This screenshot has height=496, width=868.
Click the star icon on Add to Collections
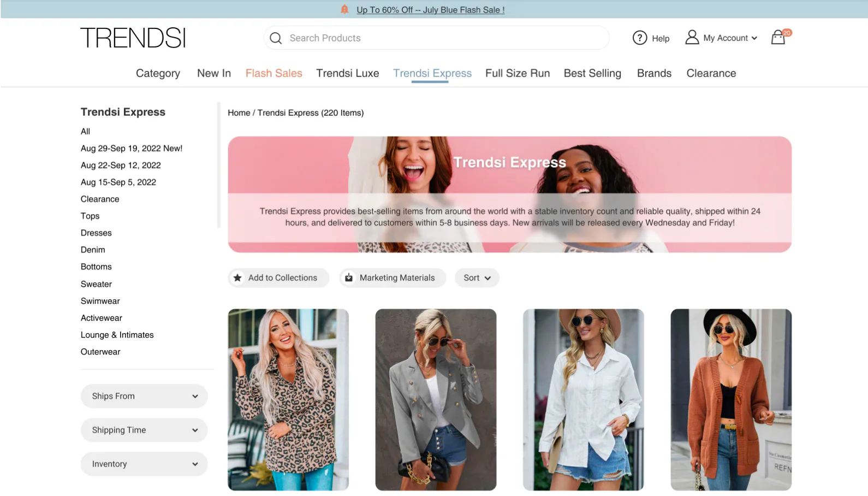point(237,277)
